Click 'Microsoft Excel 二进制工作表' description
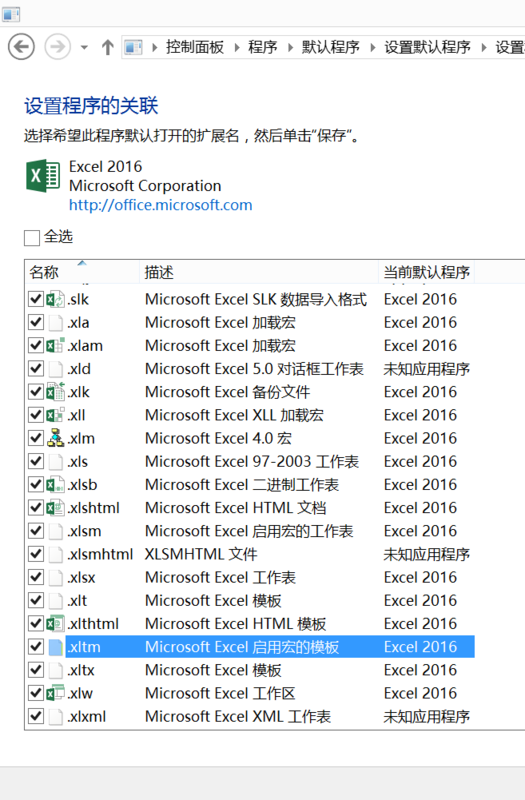 coord(242,485)
